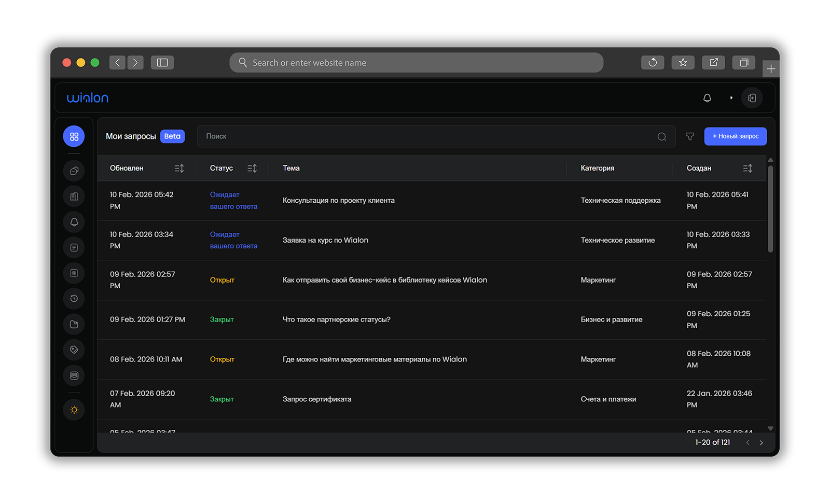Open the chat messages sidebar icon
This screenshot has width=830, height=504.
tap(74, 170)
